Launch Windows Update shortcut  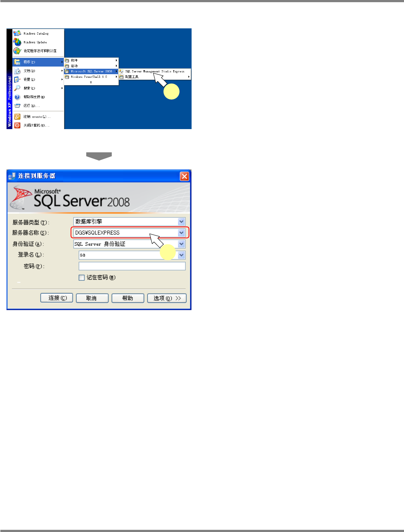pyautogui.click(x=38, y=42)
